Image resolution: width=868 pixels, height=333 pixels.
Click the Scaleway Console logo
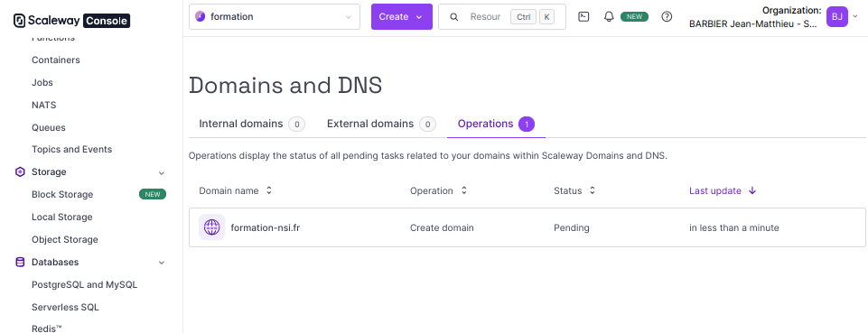(x=71, y=21)
